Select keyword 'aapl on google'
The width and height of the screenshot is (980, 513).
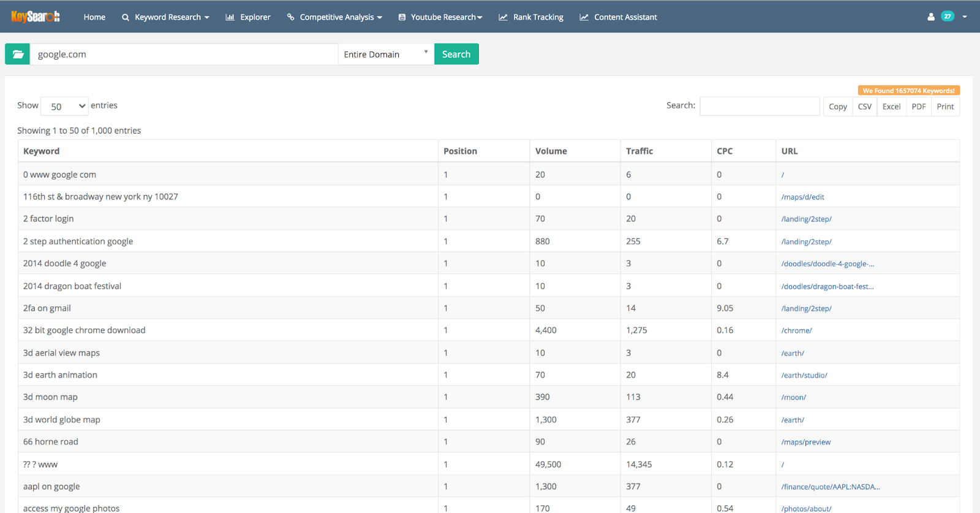(x=51, y=487)
